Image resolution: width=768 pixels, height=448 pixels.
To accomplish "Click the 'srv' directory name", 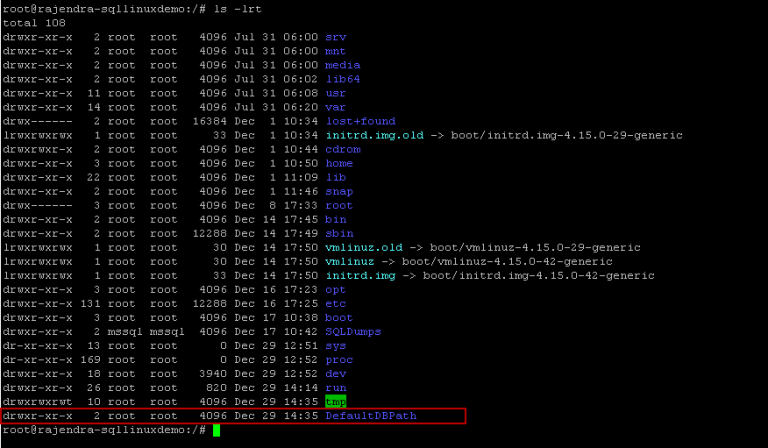I will click(x=336, y=37).
